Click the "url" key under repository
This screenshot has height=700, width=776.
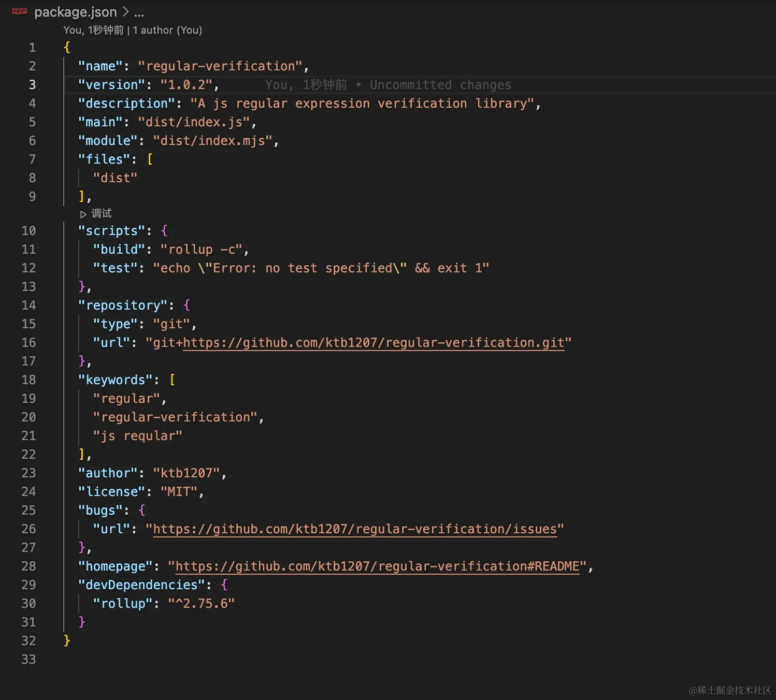pos(111,343)
